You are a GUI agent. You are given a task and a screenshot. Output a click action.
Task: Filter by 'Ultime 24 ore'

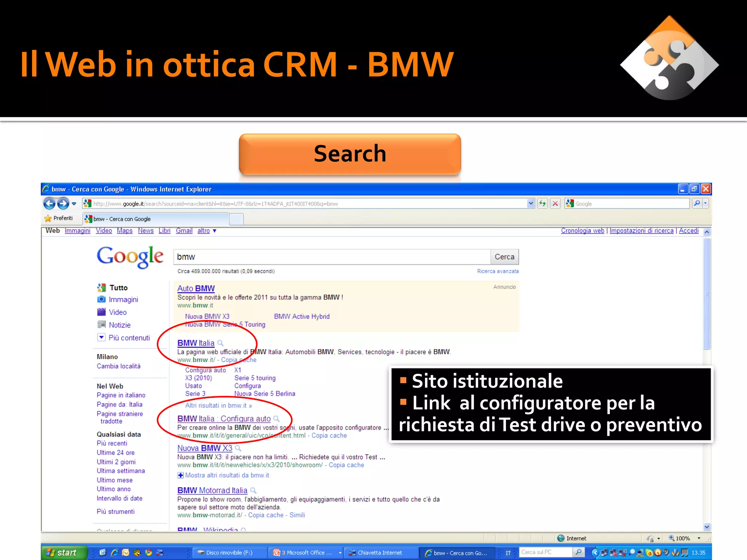pos(116,452)
